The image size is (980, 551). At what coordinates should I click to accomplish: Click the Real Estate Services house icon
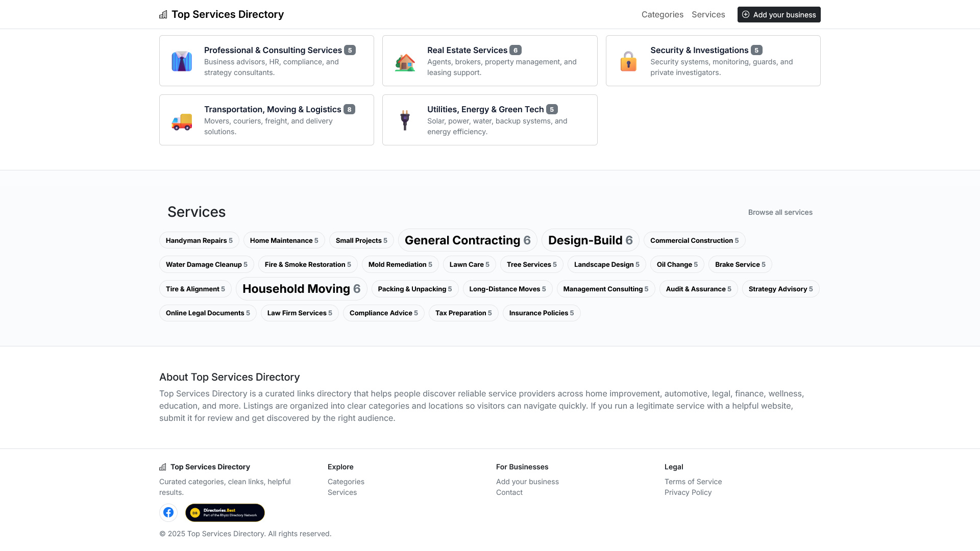click(405, 61)
